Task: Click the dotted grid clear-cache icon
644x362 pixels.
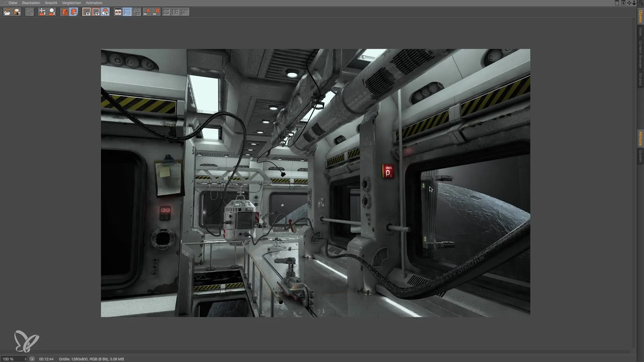Action: (x=30, y=12)
